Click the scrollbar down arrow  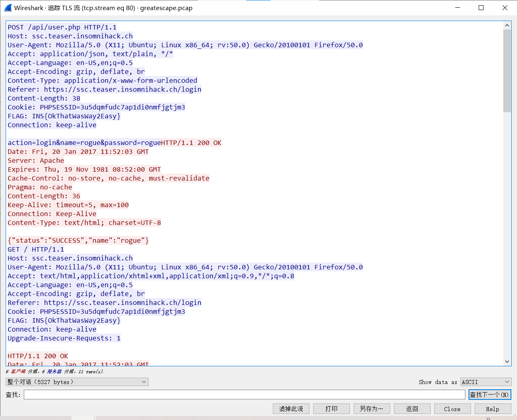click(507, 362)
